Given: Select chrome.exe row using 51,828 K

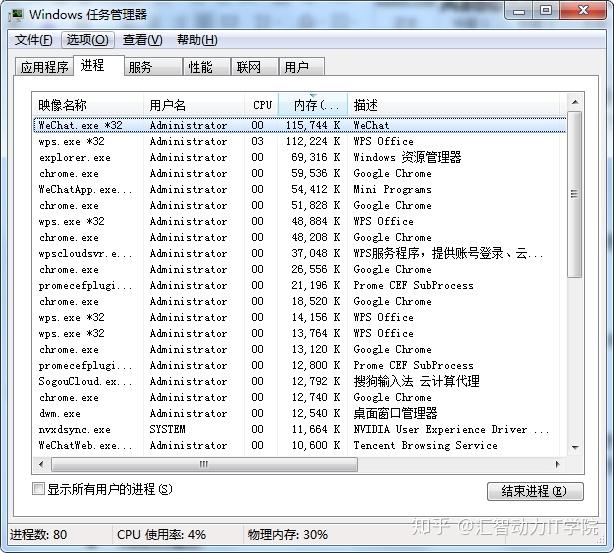Looking at the screenshot, I should (300, 206).
